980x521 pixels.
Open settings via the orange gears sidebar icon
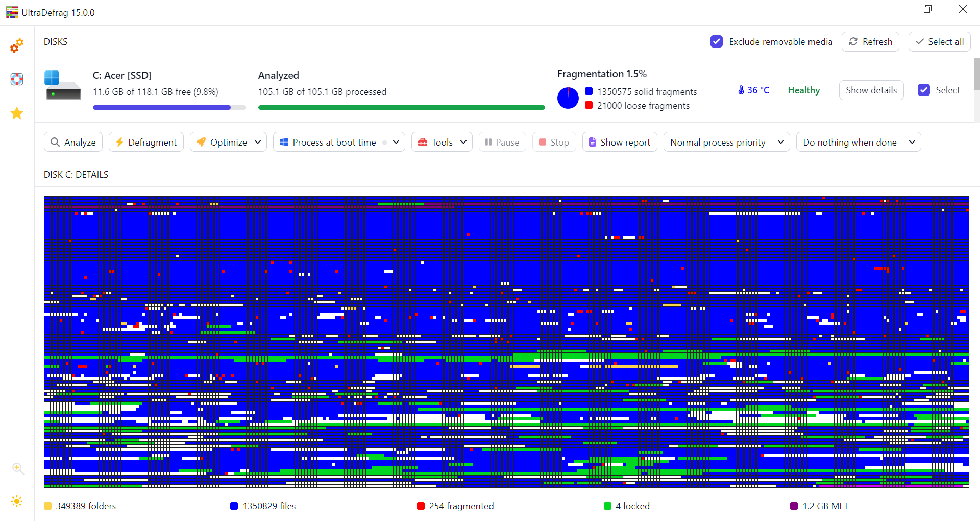[17, 45]
